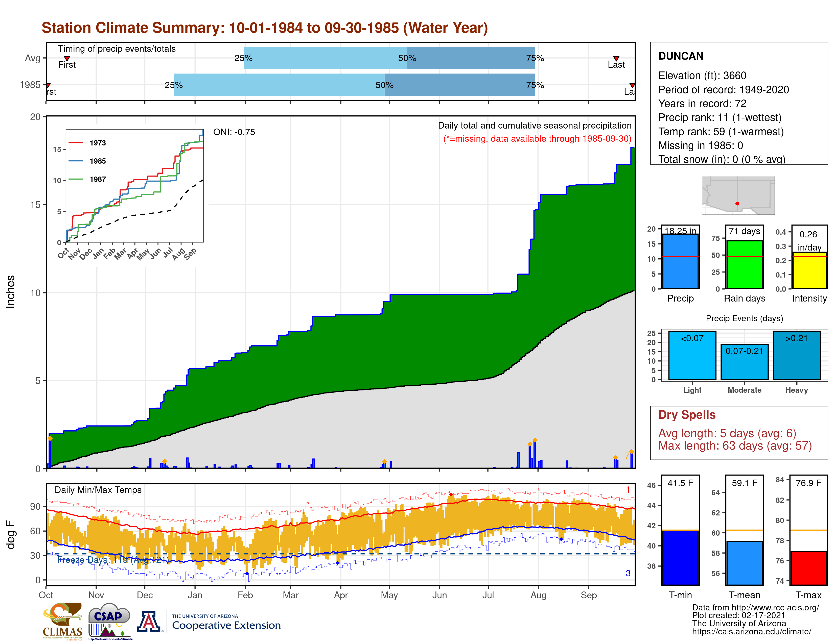Image resolution: width=834 pixels, height=644 pixels.
Task: Click the Arizona station location map
Action: click(738, 195)
